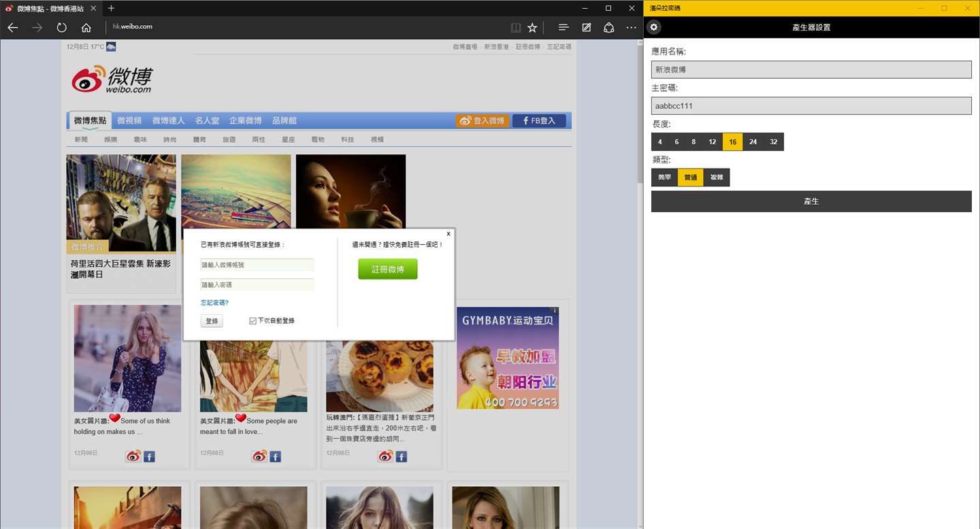The height and width of the screenshot is (529, 980).
Task: Open reading view in Edge
Action: 516,27
